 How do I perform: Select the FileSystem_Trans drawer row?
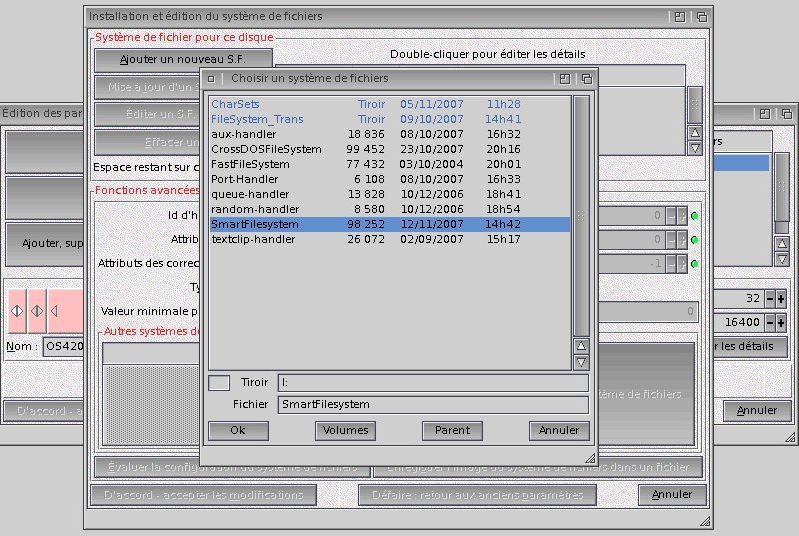tap(390, 119)
